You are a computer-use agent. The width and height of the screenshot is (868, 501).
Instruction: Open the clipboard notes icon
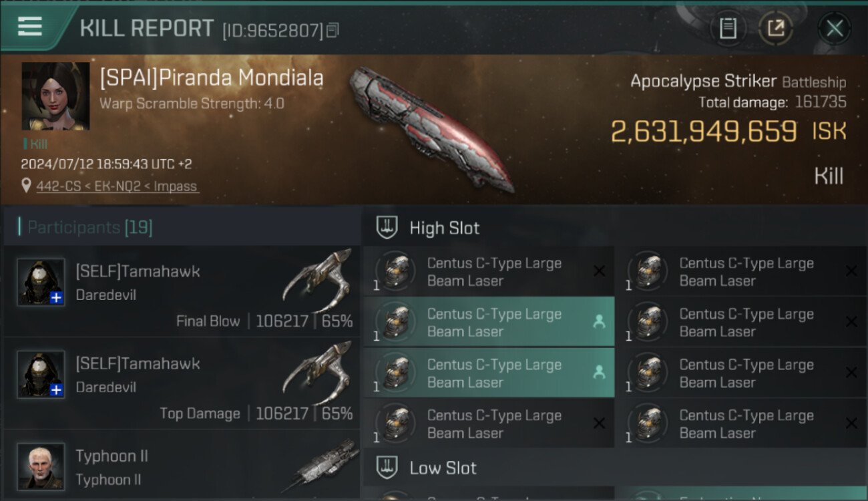click(x=728, y=29)
